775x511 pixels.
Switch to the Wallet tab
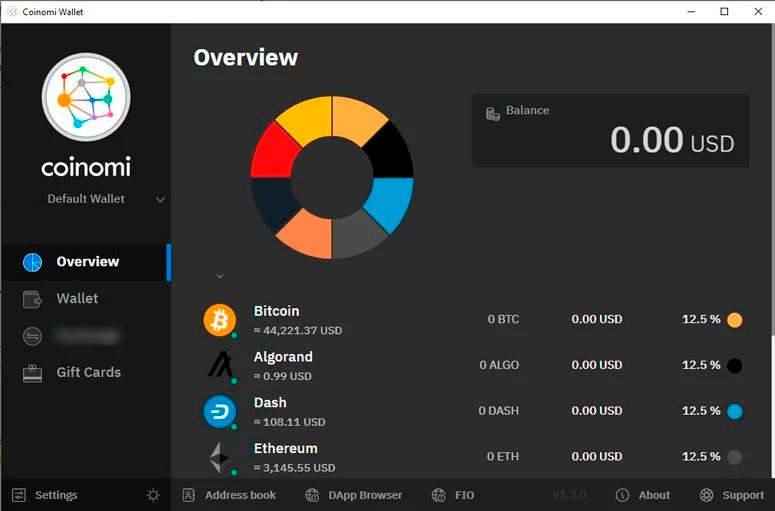point(77,298)
